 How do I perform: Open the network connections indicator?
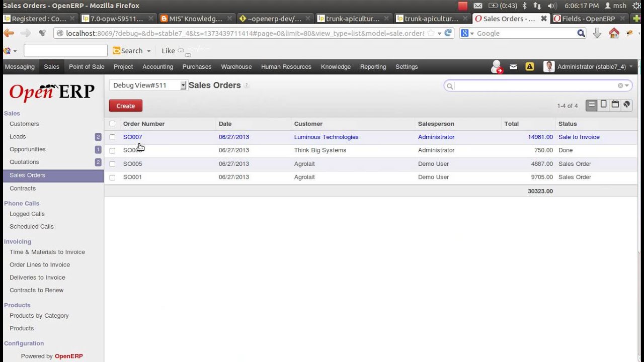[537, 6]
